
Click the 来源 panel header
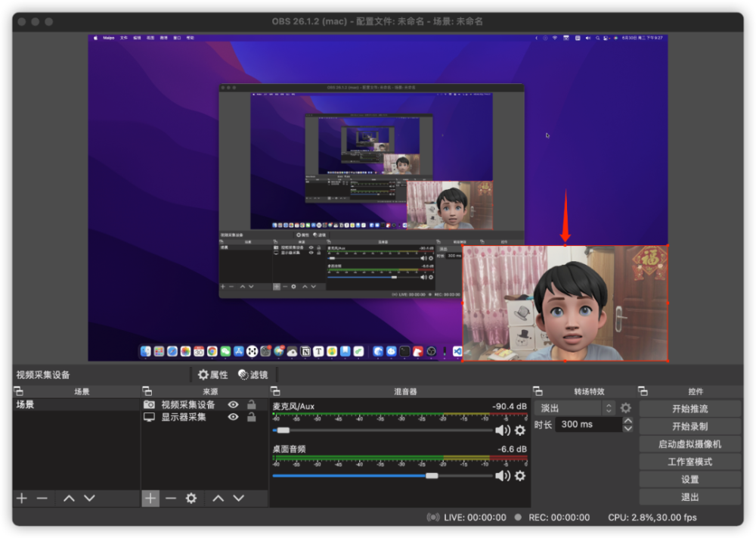coord(210,392)
